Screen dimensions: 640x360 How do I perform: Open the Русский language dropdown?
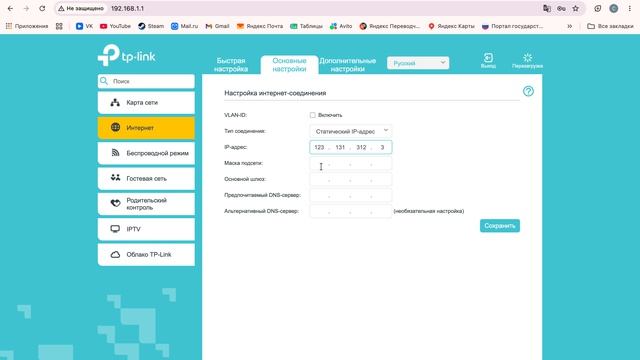(418, 63)
